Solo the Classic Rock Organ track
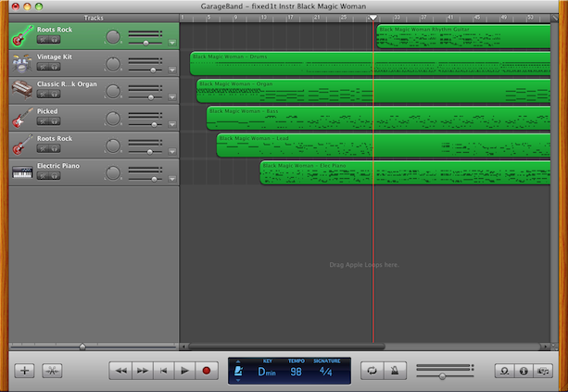 click(55, 95)
